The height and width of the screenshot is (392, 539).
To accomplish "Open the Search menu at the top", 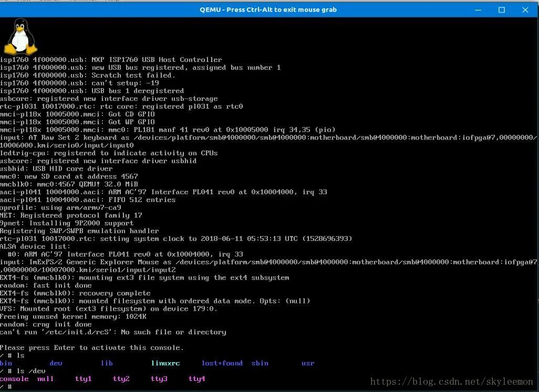I will click(40, 1).
